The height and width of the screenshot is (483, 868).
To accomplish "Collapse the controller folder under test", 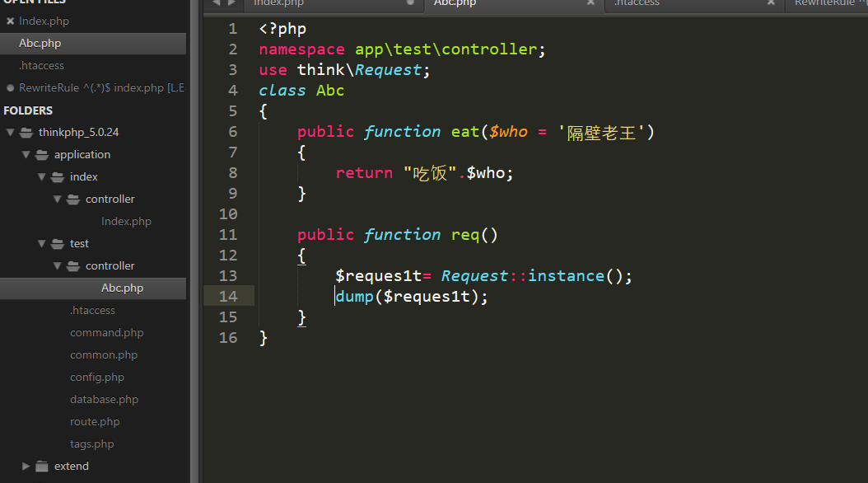I will (58, 266).
